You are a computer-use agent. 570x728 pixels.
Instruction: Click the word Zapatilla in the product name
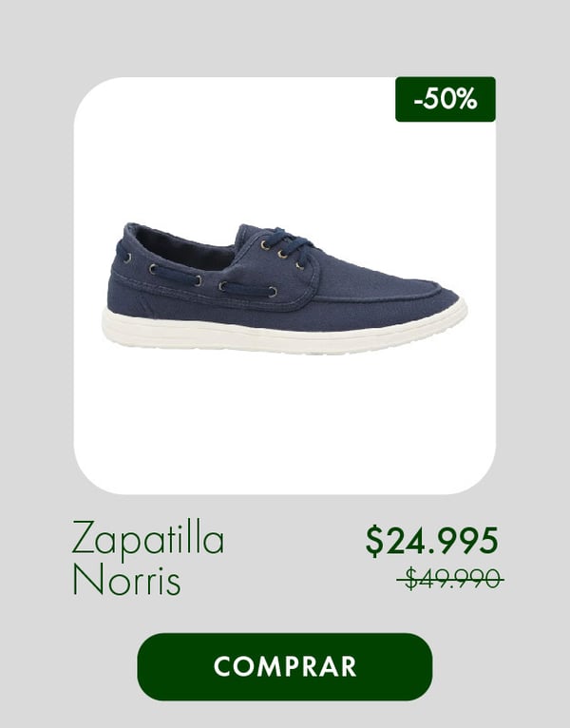[x=148, y=539]
